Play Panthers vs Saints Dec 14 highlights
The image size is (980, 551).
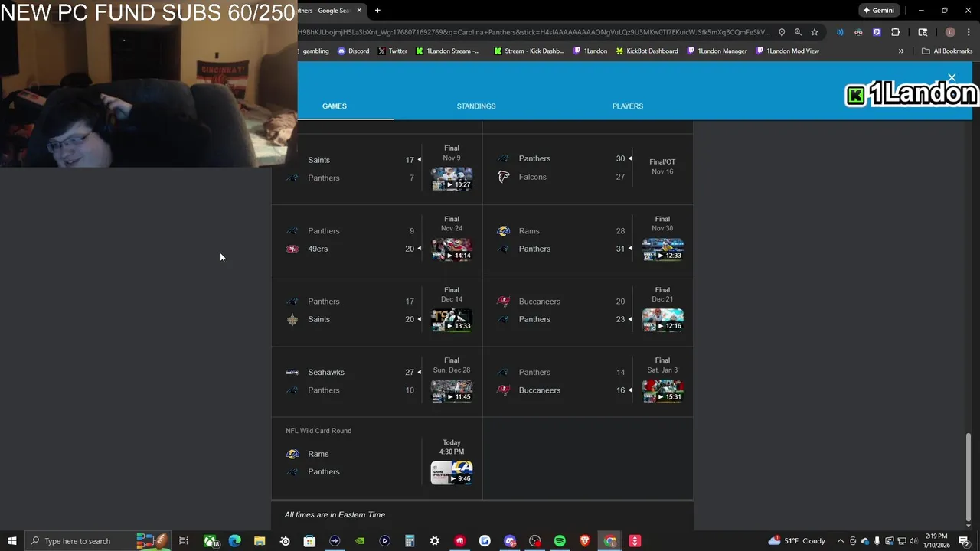coord(452,320)
